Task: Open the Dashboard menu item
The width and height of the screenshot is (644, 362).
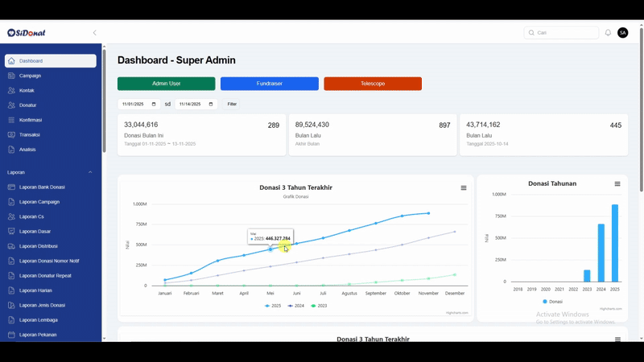Action: click(51, 61)
